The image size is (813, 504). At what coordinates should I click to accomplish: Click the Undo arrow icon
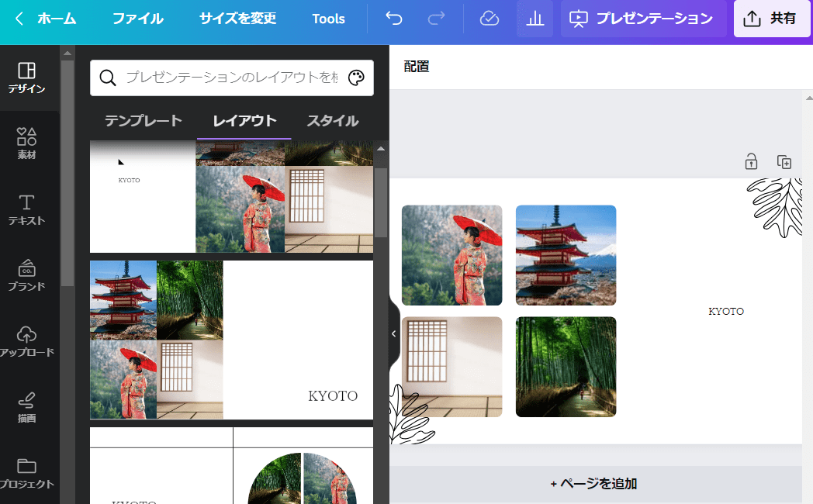[x=393, y=19]
